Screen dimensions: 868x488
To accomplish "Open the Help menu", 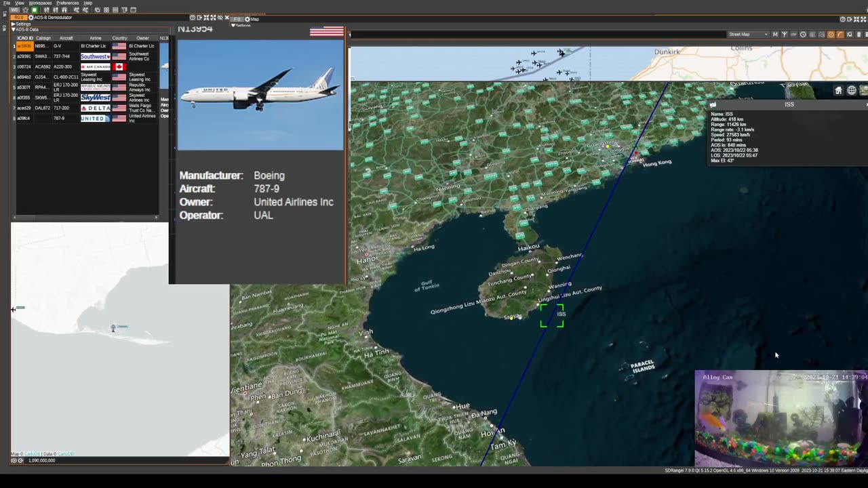I will coord(88,3).
